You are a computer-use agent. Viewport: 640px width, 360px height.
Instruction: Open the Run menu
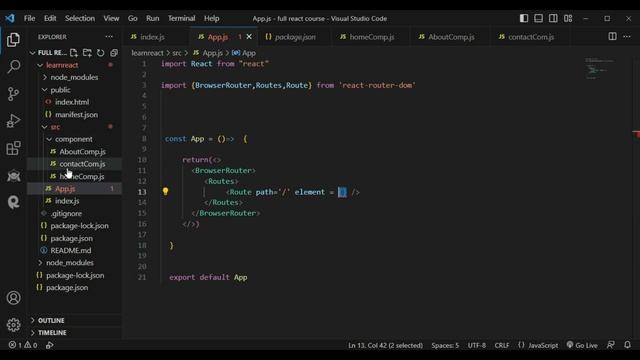153,18
